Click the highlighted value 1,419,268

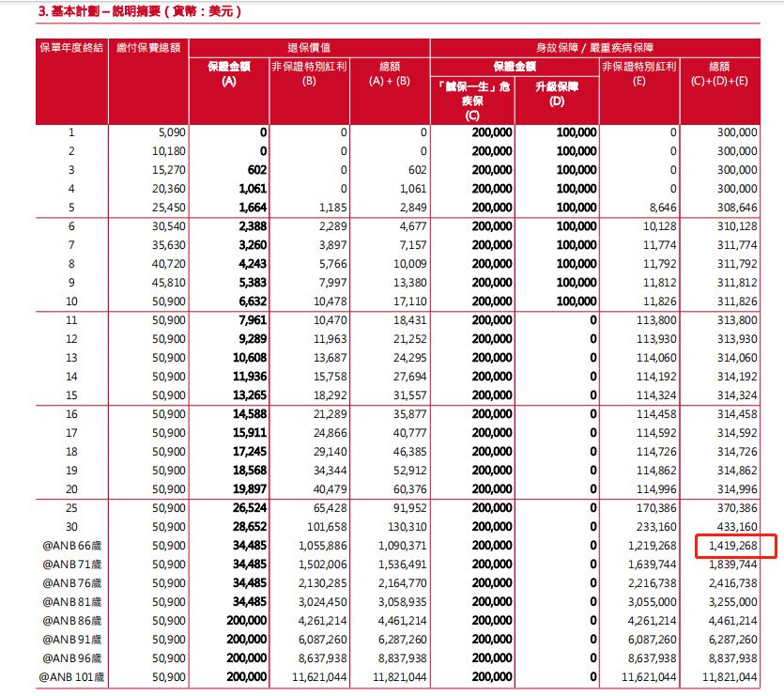733,546
